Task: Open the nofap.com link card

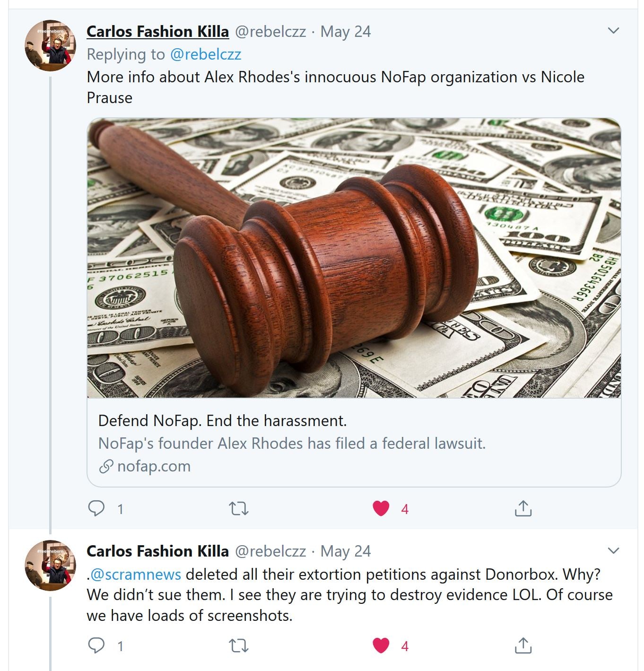Action: click(x=154, y=466)
